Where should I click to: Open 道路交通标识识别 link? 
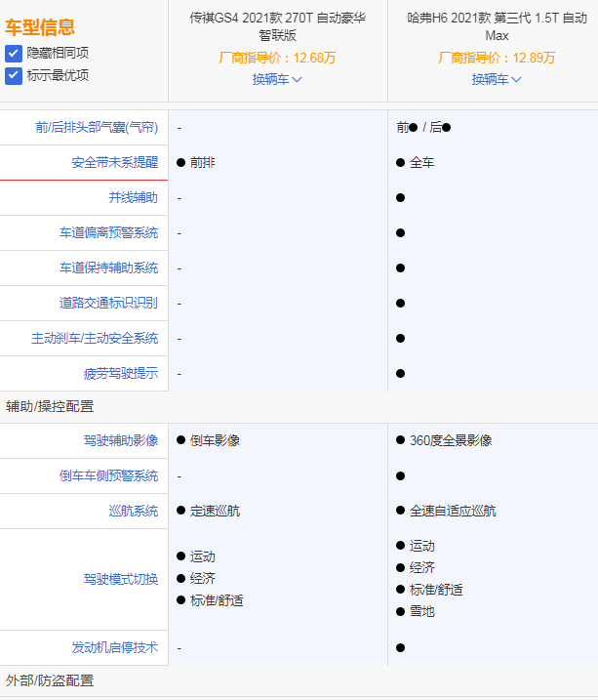click(109, 303)
